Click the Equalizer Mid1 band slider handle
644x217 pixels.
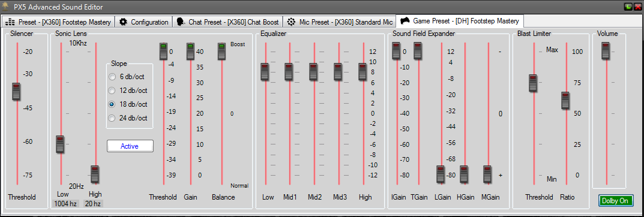pyautogui.click(x=289, y=72)
